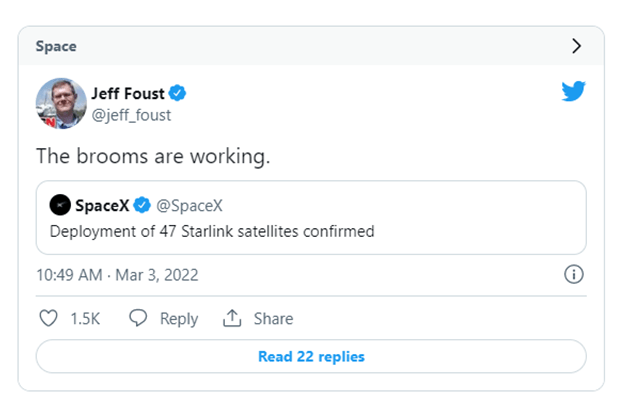The image size is (623, 414).
Task: Click the reply speech bubble icon
Action: (x=139, y=318)
